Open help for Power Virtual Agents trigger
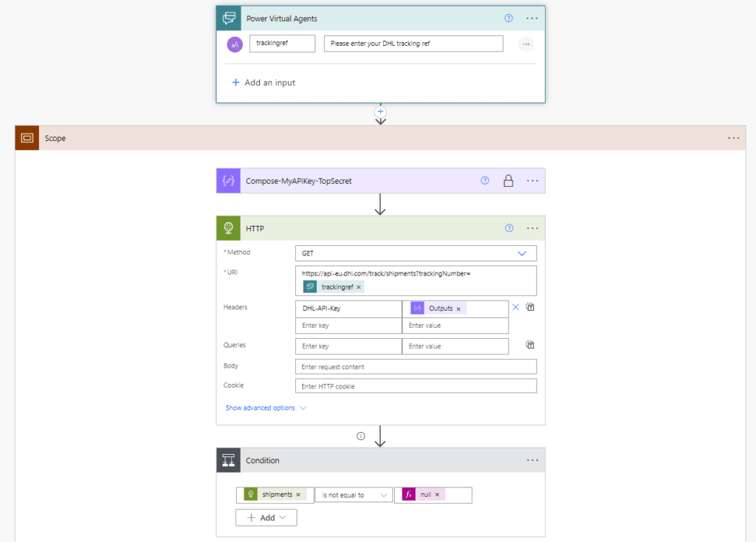The image size is (756, 542). [x=509, y=18]
